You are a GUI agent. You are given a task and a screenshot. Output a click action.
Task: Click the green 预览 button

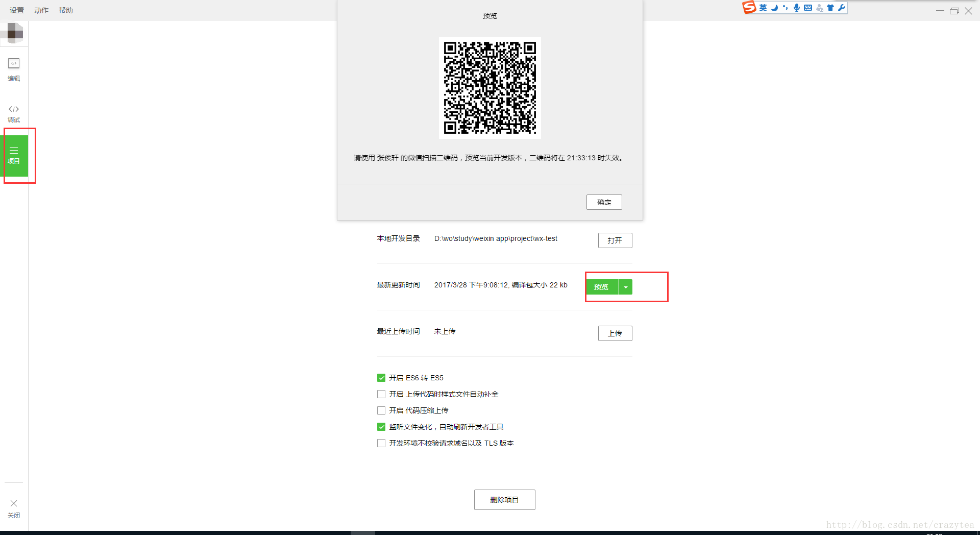click(602, 287)
